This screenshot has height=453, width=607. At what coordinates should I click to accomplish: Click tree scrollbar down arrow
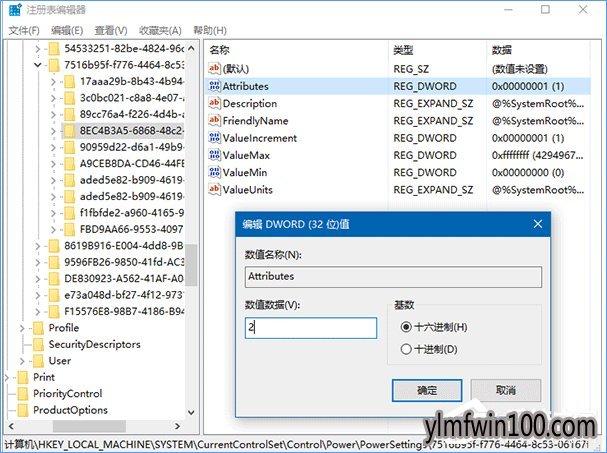click(x=191, y=412)
